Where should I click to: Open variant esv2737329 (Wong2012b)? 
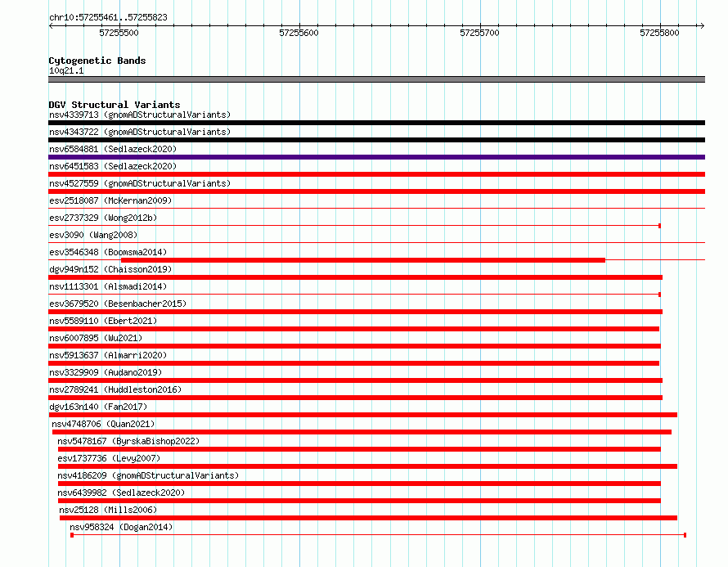[x=103, y=218]
